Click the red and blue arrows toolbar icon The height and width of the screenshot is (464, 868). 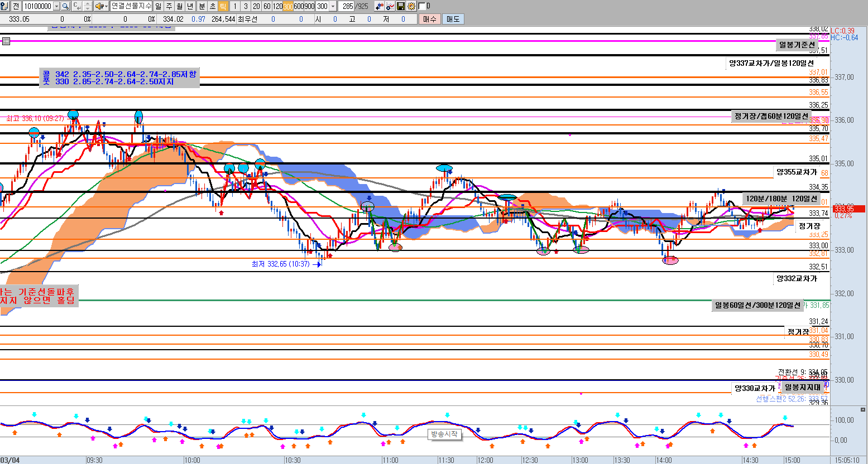380,6
